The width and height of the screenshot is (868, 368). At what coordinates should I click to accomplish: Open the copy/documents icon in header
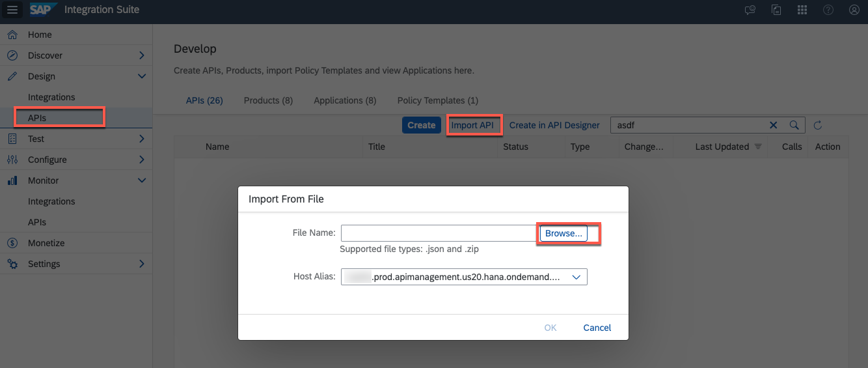[x=776, y=10]
